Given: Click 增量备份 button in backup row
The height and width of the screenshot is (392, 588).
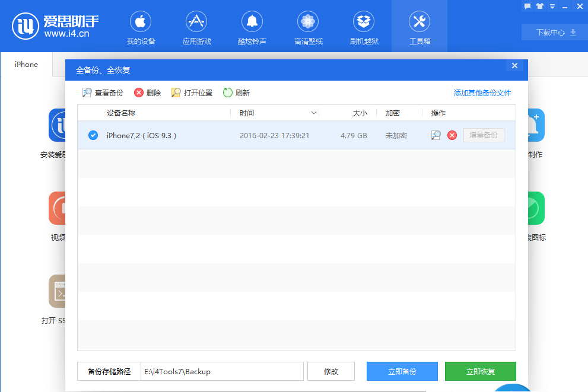Looking at the screenshot, I should coord(484,135).
